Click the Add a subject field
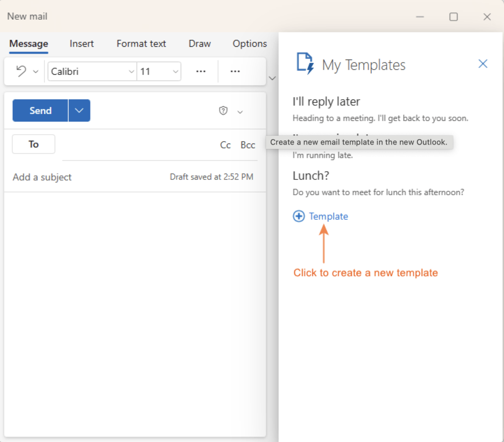Image resolution: width=504 pixels, height=442 pixels. coord(42,177)
